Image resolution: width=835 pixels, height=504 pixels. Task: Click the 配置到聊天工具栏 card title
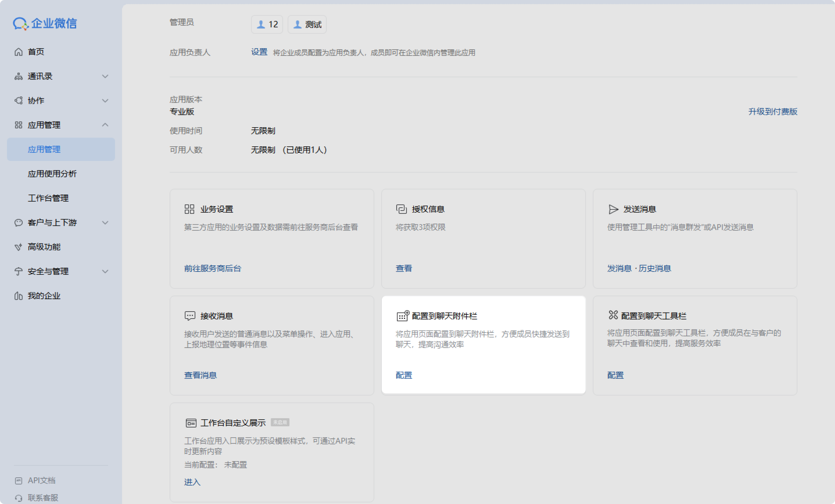pos(654,316)
